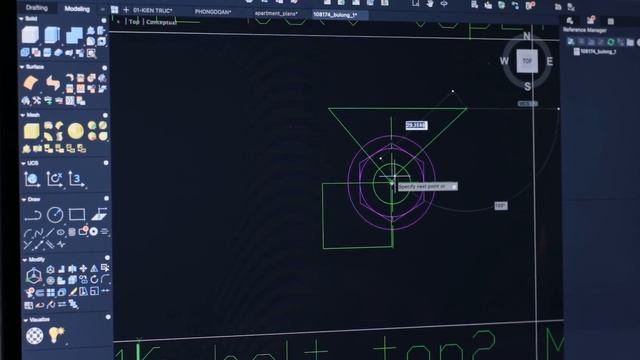Viewport: 640px width, 360px height.
Task: Toggle the Surface group options dot
Action: (x=104, y=68)
